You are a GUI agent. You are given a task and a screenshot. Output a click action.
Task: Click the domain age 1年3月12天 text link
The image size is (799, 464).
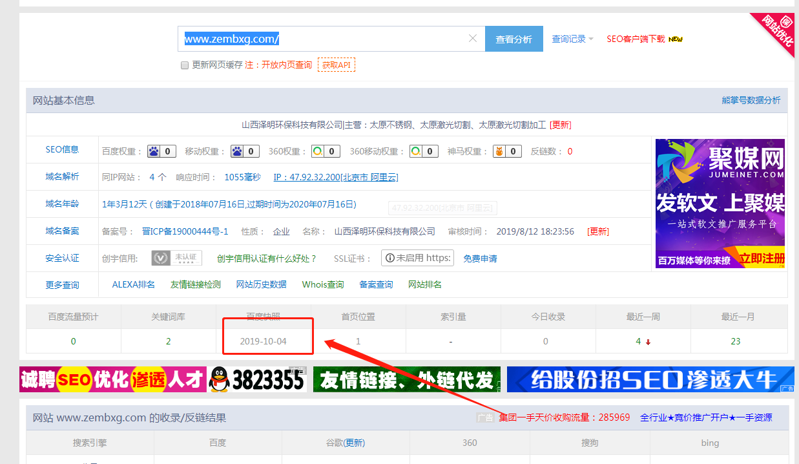coord(229,204)
